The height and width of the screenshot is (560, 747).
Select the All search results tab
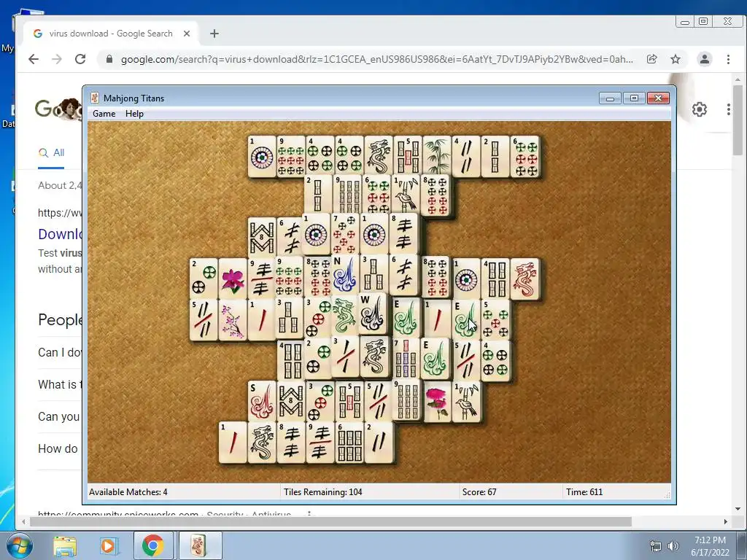pos(52,153)
